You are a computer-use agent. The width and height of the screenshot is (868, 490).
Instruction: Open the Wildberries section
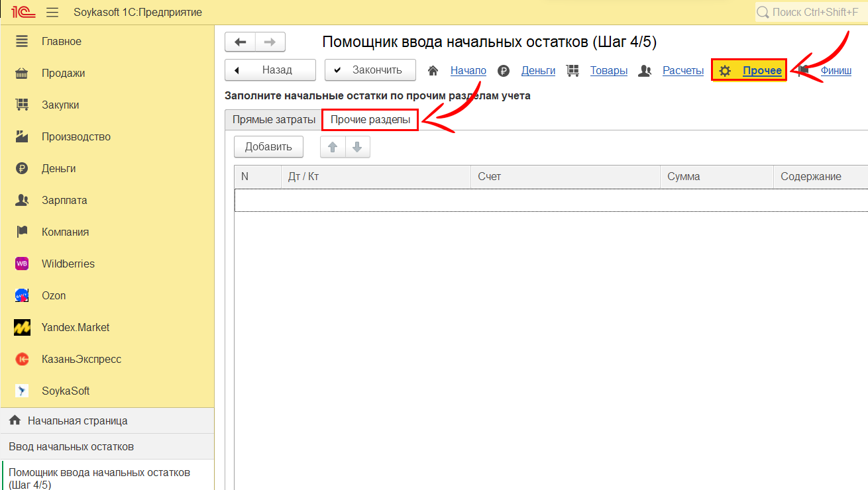(68, 264)
